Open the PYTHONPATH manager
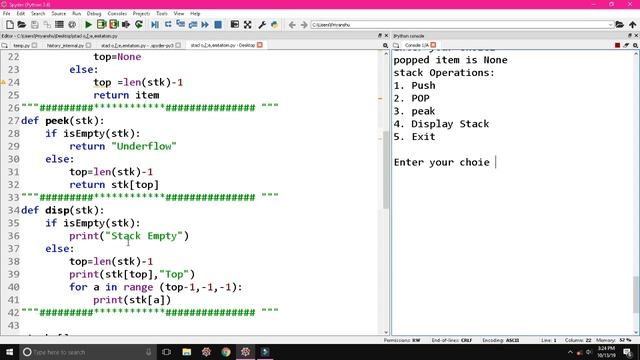The width and height of the screenshot is (640, 360). tap(274, 24)
